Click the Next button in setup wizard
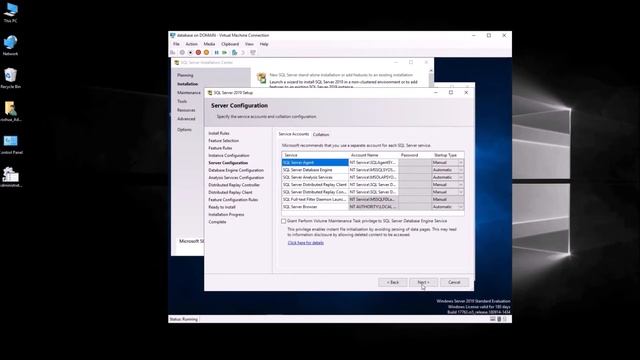The height and width of the screenshot is (360, 640). click(423, 282)
